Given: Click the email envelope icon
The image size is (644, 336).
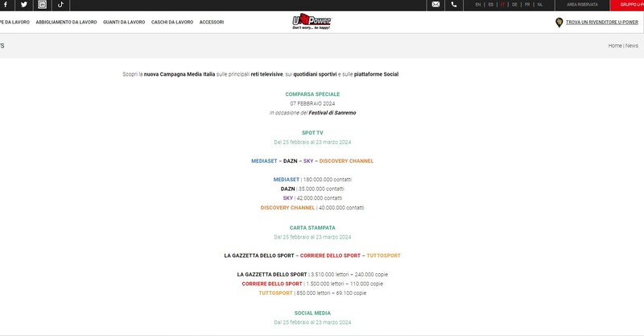Looking at the screenshot, I should pos(436,5).
